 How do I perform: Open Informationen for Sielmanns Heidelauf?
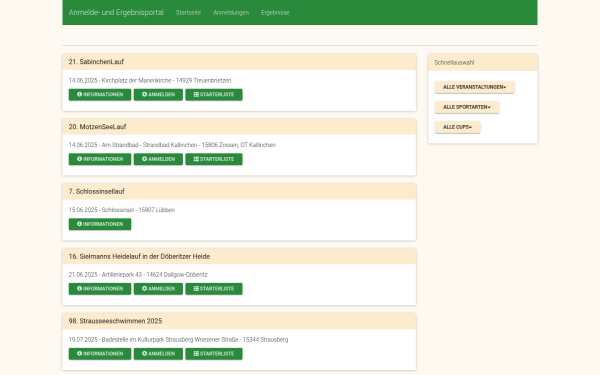pyautogui.click(x=100, y=289)
